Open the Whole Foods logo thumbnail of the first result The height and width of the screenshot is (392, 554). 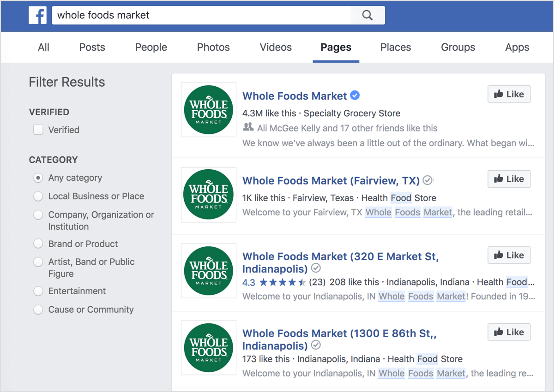[x=209, y=110]
